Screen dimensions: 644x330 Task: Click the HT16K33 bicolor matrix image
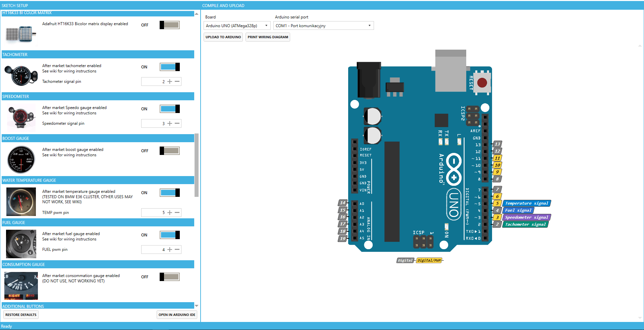(21, 34)
